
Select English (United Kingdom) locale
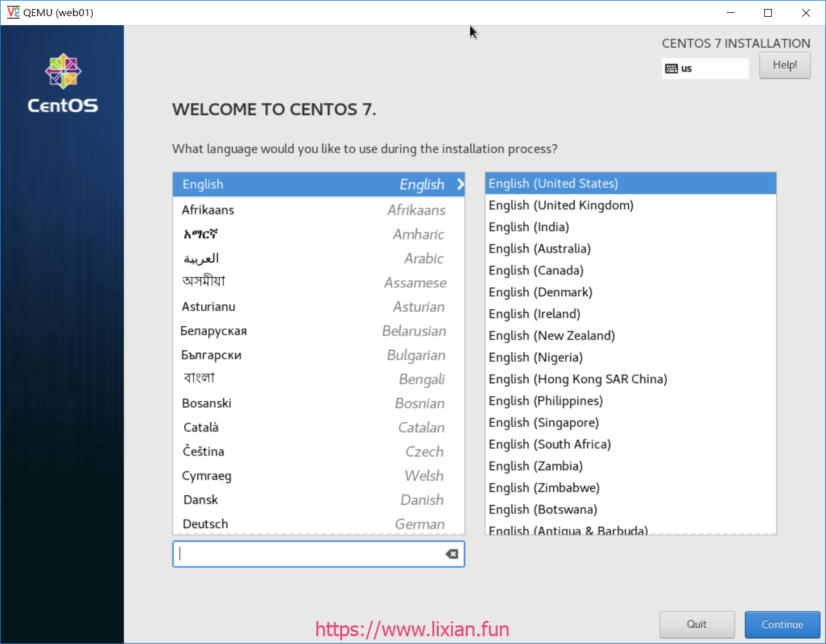pyautogui.click(x=631, y=205)
